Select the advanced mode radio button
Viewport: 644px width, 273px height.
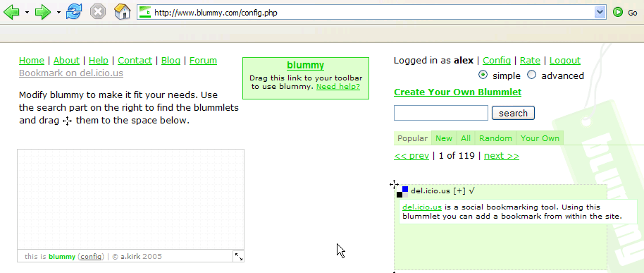(x=532, y=75)
